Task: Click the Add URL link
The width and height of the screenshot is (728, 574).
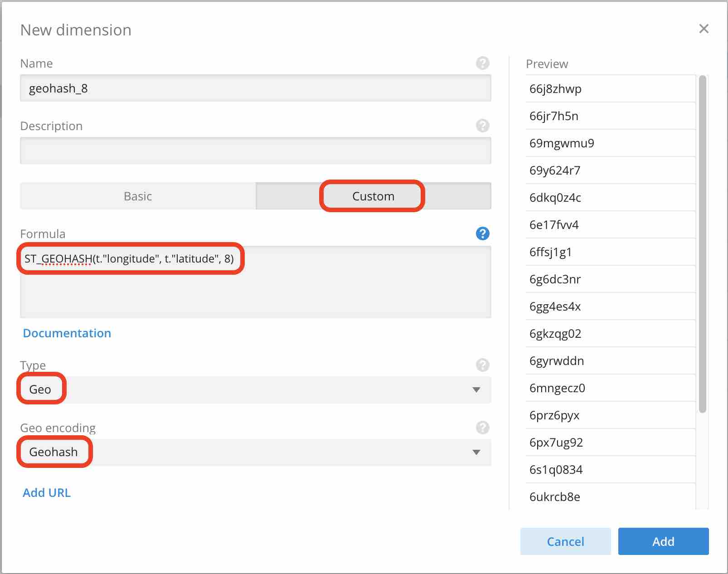Action: coord(47,493)
